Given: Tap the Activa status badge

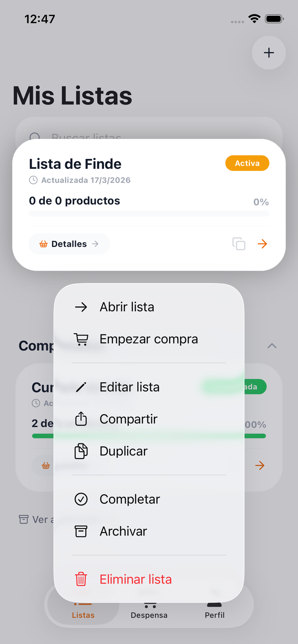Looking at the screenshot, I should click(x=247, y=163).
